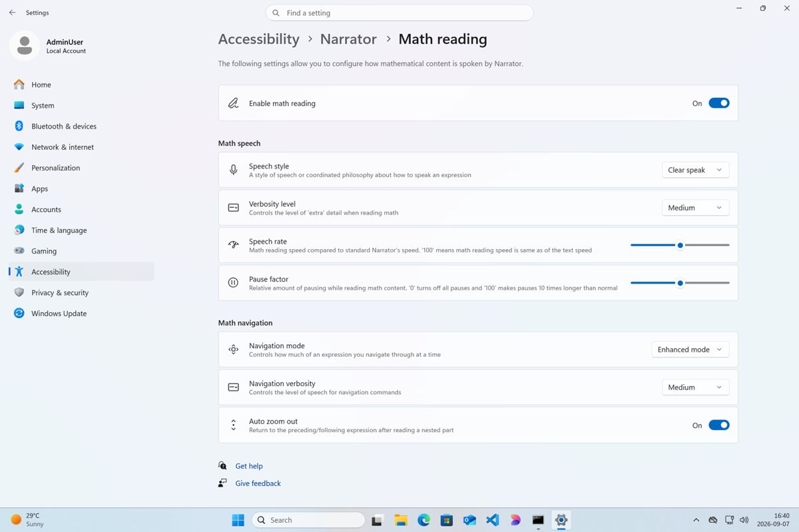Click the Find a setting search box
The width and height of the screenshot is (799, 532).
pos(400,13)
